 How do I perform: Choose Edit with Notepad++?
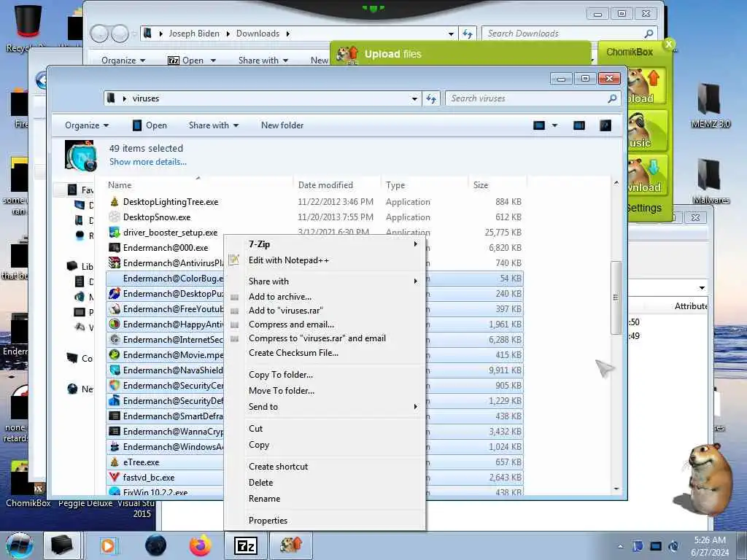pos(324,260)
